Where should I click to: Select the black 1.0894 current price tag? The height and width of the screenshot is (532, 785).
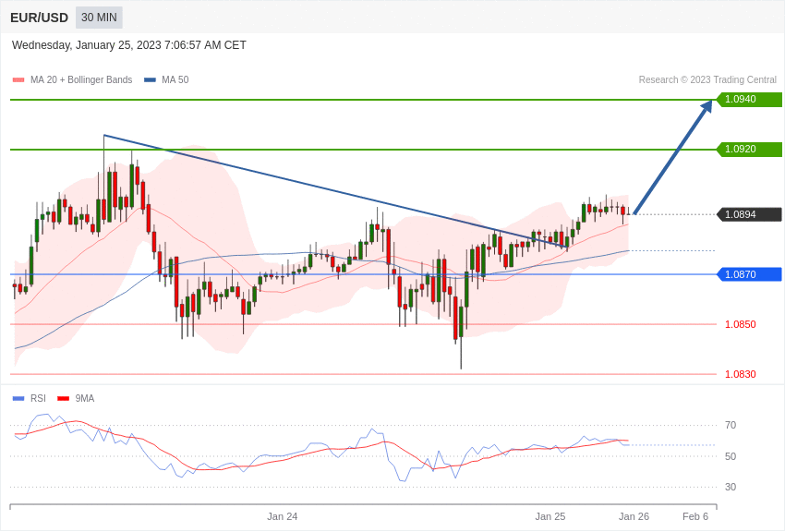coord(749,214)
